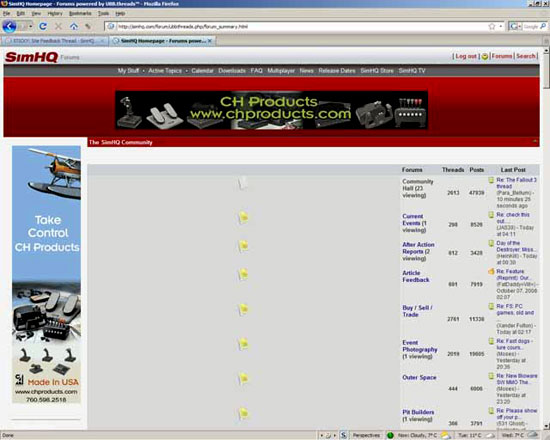Open the back/forward history dropdown arrow

coord(31,27)
